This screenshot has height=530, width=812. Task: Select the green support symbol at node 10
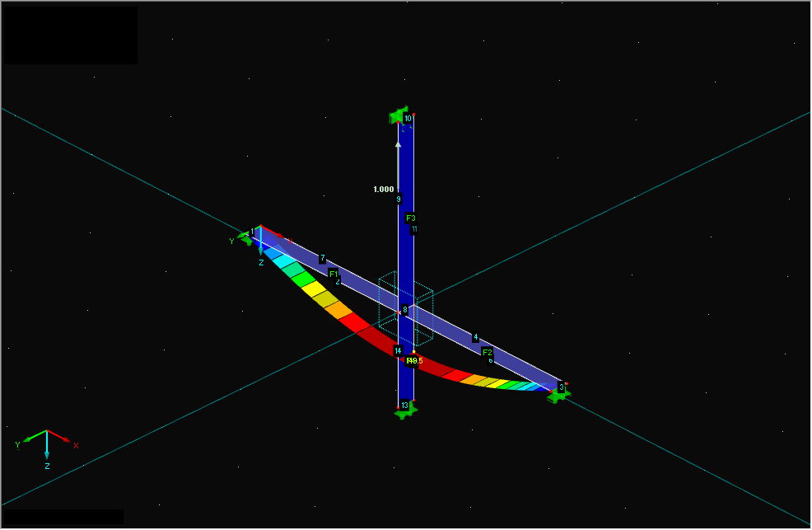tap(399, 116)
